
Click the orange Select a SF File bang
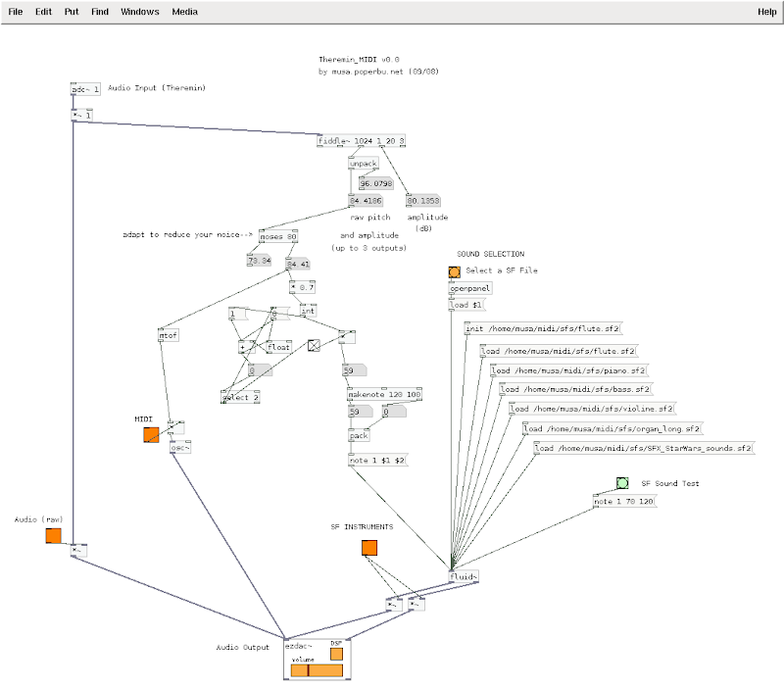[454, 272]
